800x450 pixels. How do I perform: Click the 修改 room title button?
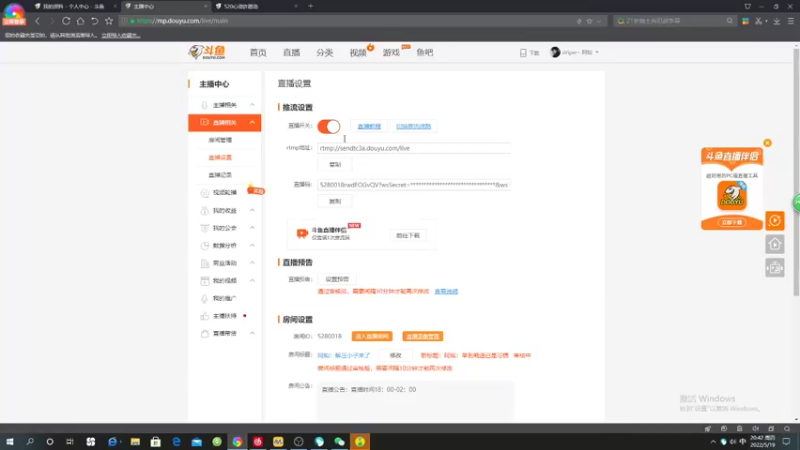395,355
